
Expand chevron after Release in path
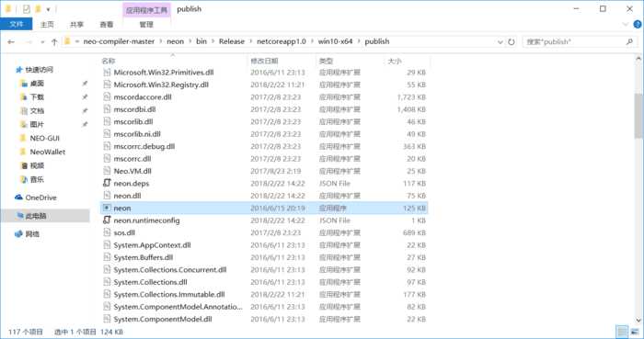pyautogui.click(x=250, y=42)
